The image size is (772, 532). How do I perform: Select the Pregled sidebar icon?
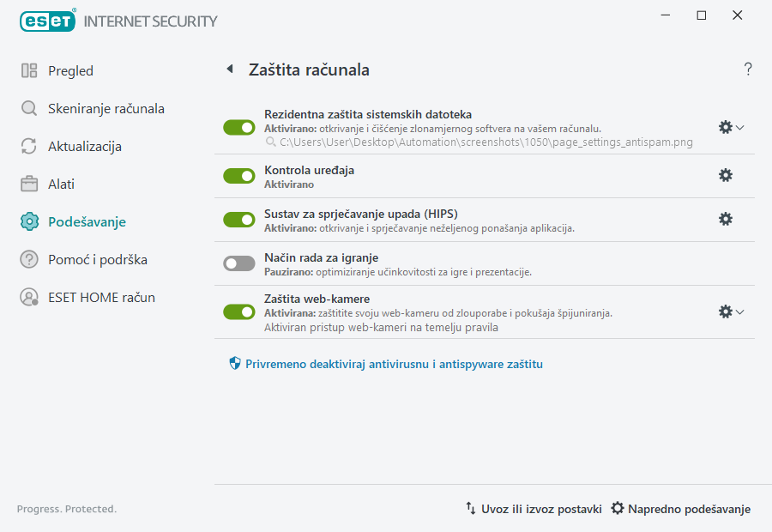(29, 70)
